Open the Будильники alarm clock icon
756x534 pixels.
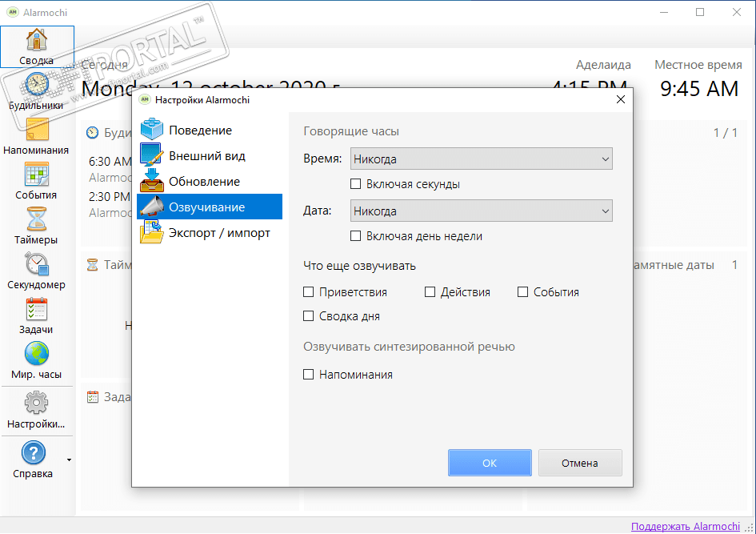[37, 84]
